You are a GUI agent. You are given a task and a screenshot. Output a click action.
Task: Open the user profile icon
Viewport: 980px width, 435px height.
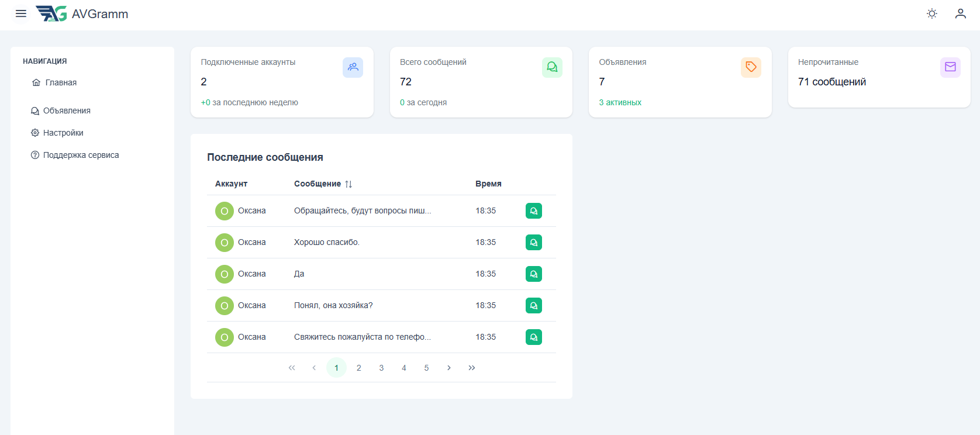point(961,13)
